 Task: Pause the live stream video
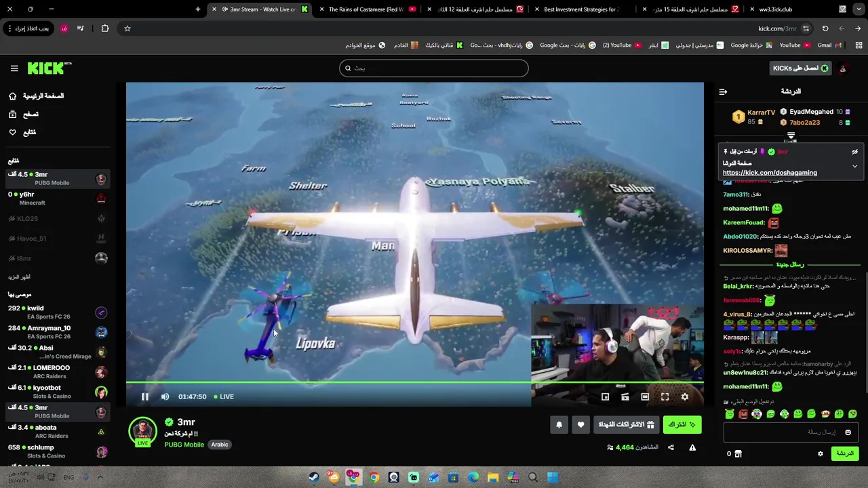(x=144, y=396)
